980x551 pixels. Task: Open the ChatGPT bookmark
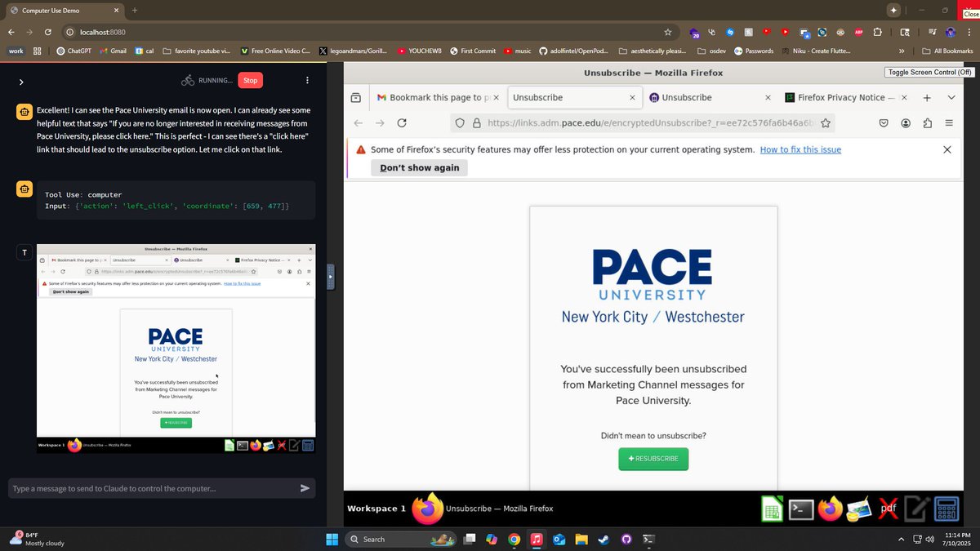73,51
